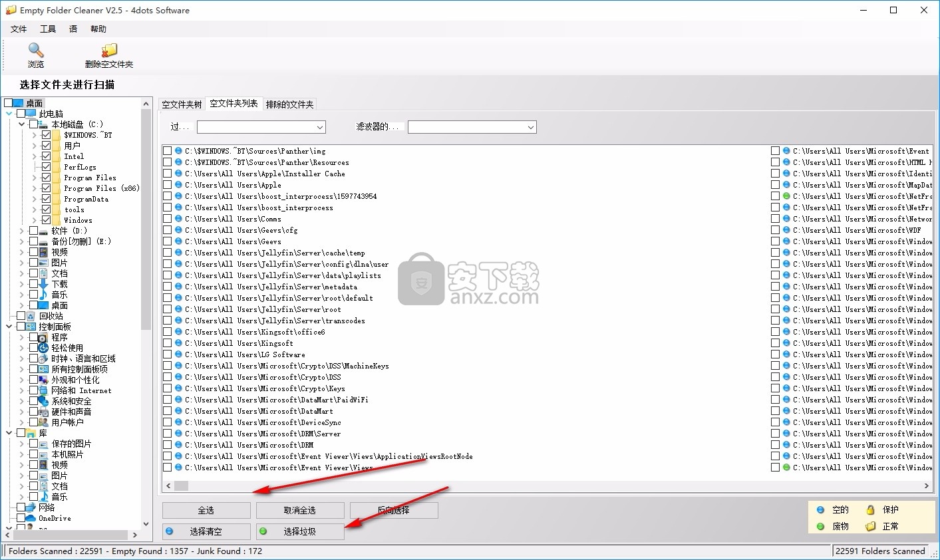The image size is (940, 560).
Task: Click the app icon in the title bar
Action: coord(11,10)
